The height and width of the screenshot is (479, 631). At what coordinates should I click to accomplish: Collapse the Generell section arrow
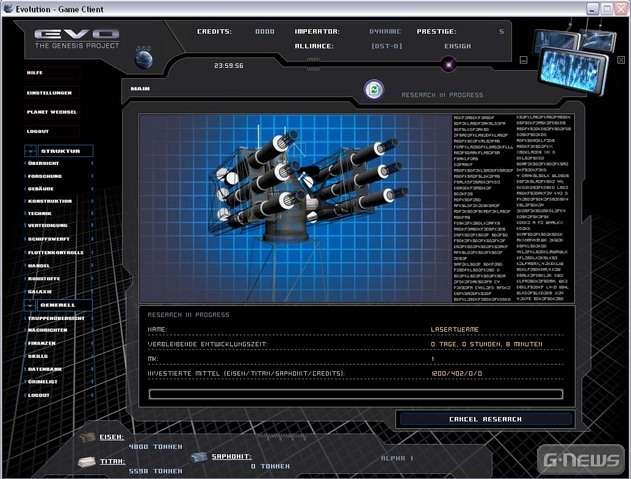pos(30,306)
